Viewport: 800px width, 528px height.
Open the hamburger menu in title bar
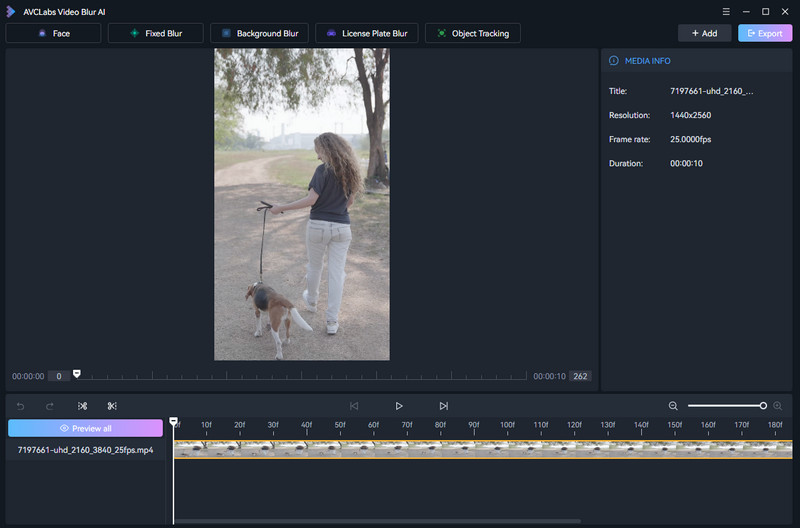point(725,11)
